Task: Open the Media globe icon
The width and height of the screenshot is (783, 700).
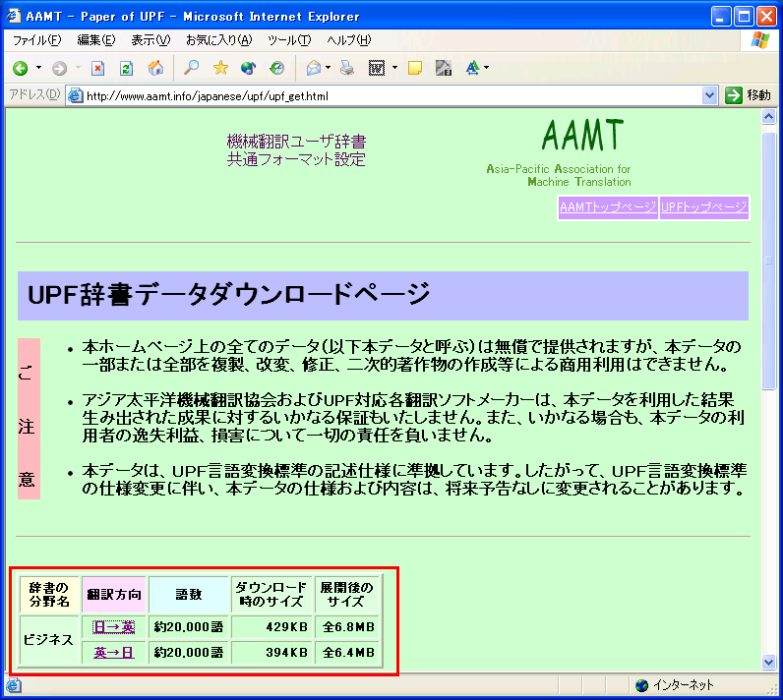Action: click(x=248, y=68)
